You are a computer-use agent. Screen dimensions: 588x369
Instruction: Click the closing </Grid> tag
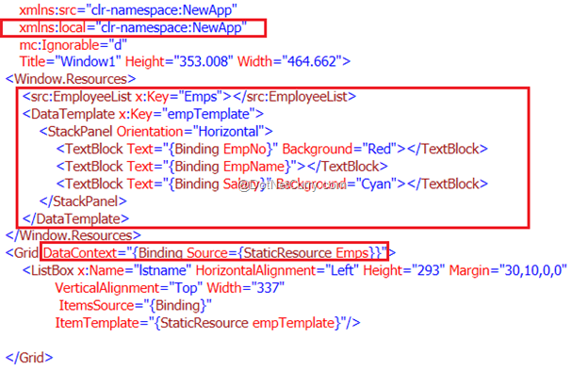(x=29, y=358)
